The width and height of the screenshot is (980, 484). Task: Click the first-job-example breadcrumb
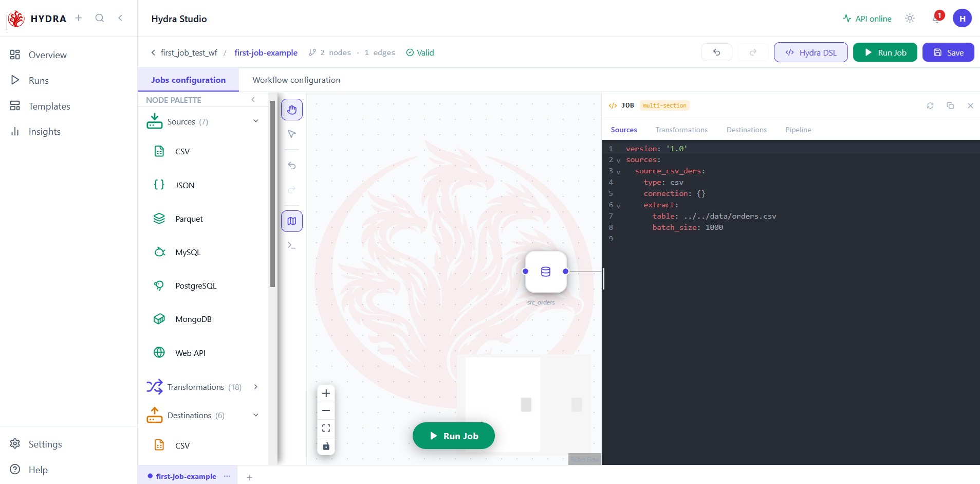(266, 52)
